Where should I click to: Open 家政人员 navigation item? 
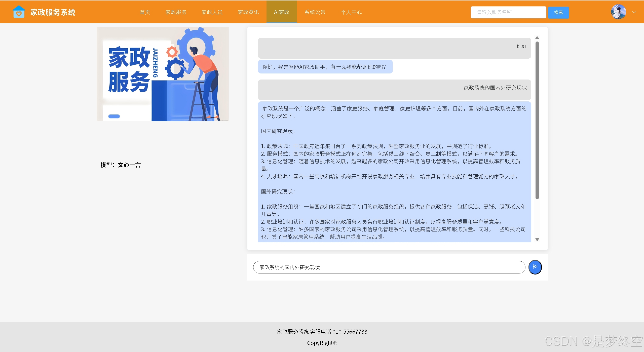pos(212,12)
